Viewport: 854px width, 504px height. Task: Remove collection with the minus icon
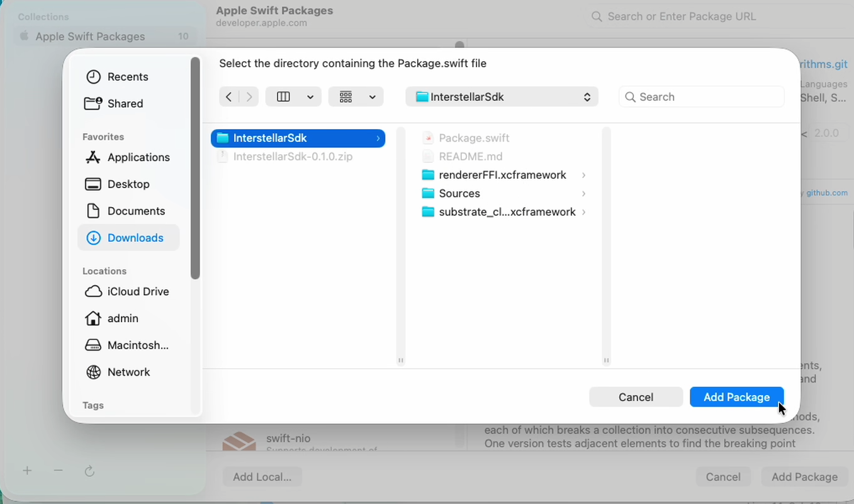tap(58, 471)
